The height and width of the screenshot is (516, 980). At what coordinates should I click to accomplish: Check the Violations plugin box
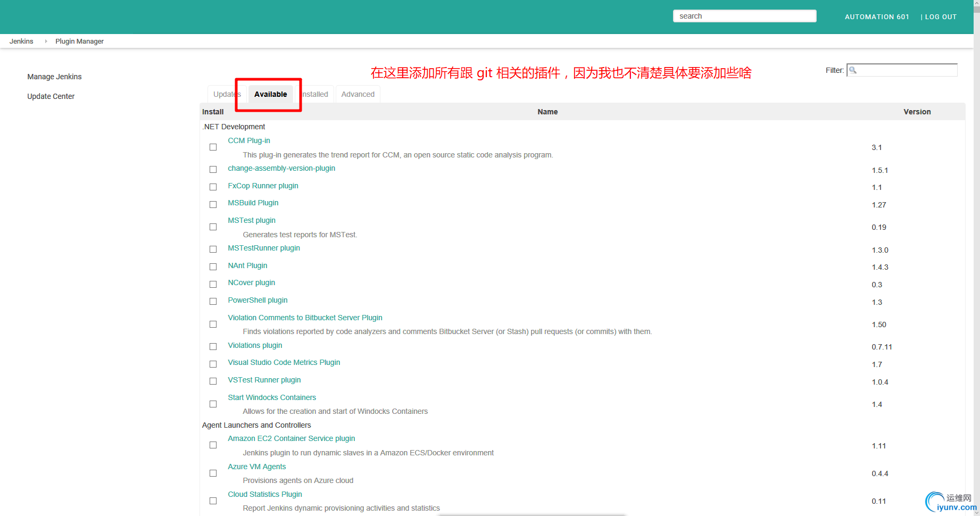coord(213,347)
